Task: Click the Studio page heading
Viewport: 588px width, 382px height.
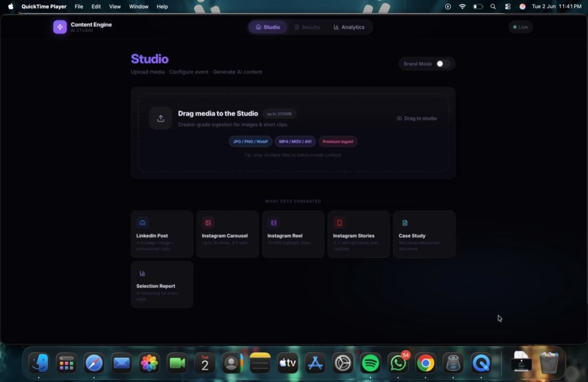Action: click(150, 59)
